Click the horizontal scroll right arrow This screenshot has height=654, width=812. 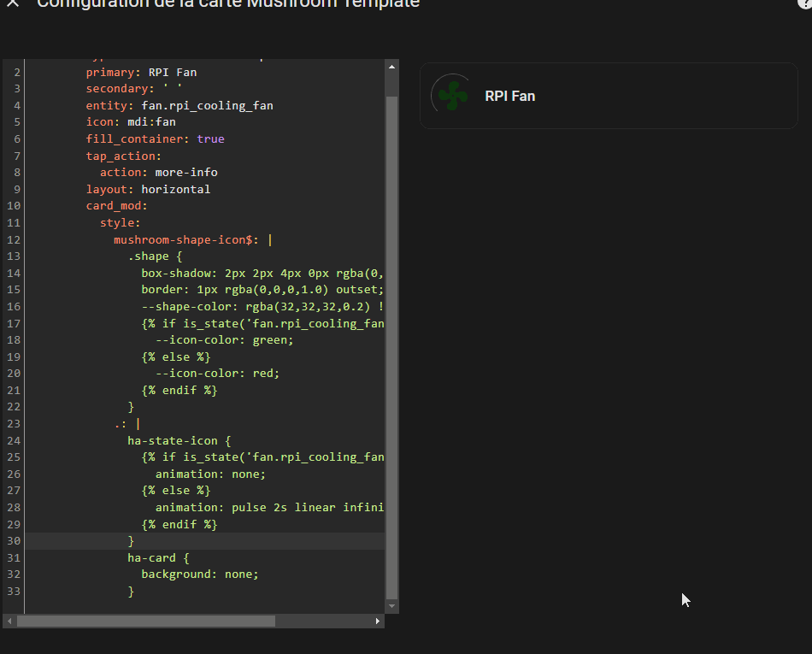[x=378, y=621]
